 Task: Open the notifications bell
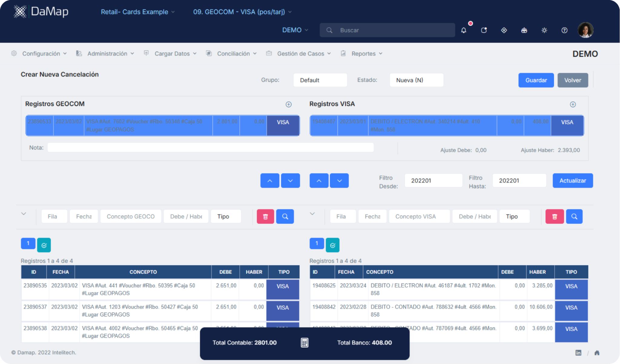463,30
